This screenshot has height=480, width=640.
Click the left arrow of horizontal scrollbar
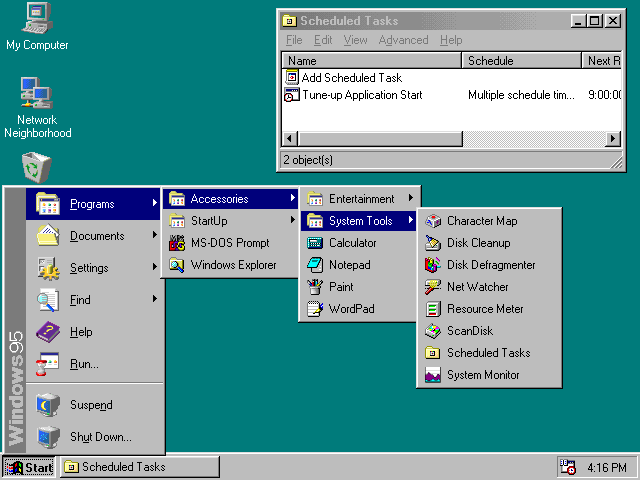pyautogui.click(x=290, y=139)
